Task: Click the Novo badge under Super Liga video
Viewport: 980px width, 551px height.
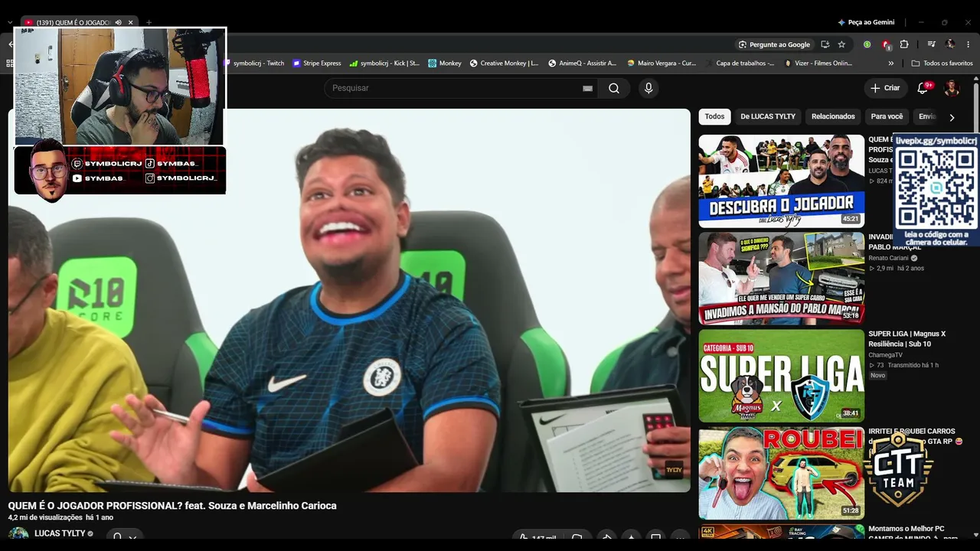Action: click(x=877, y=375)
